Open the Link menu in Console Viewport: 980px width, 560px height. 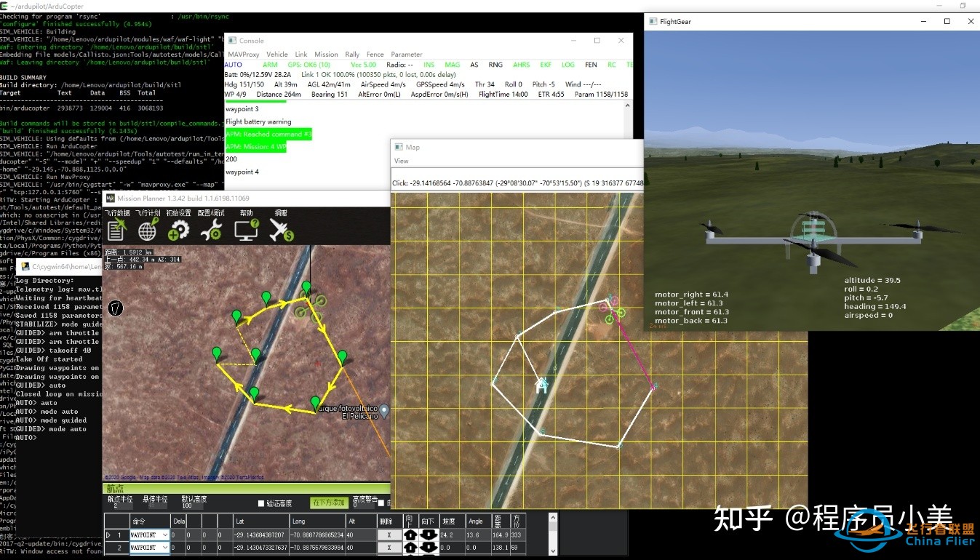[x=300, y=55]
